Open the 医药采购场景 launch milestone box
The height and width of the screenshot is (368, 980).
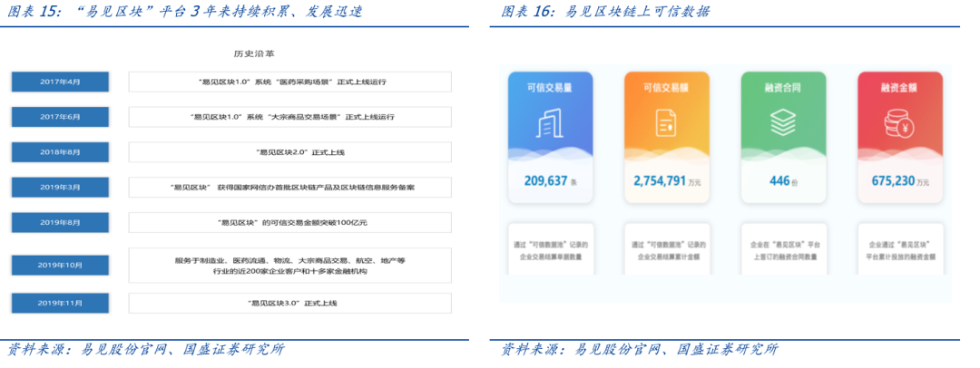click(290, 82)
